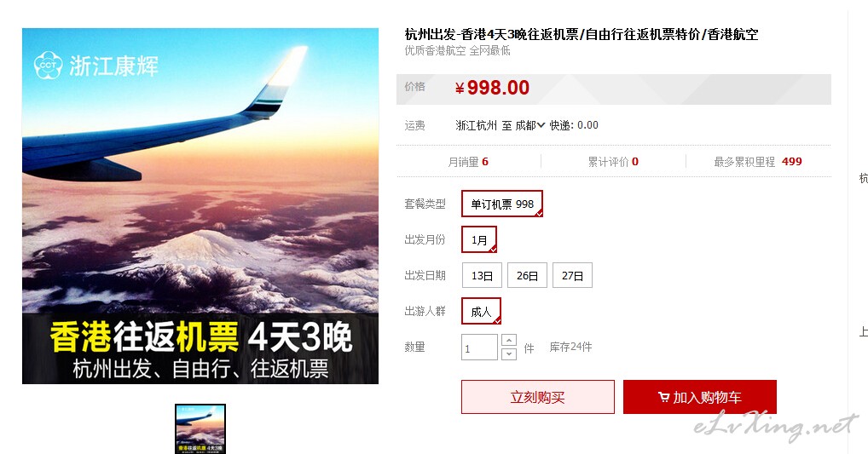Select the small product thumbnail below the image

[200, 429]
